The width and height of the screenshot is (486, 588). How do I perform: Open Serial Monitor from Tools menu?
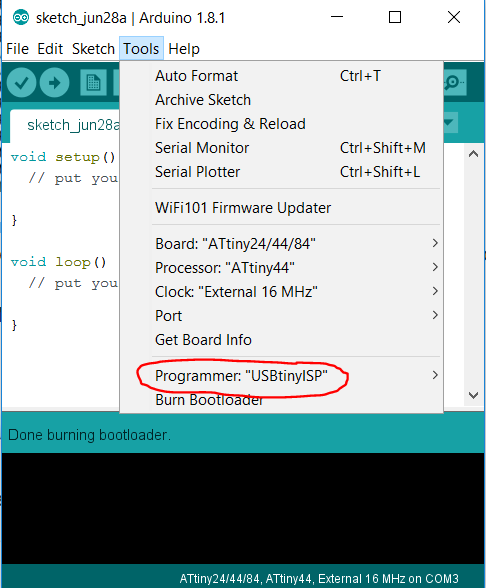(x=281, y=148)
